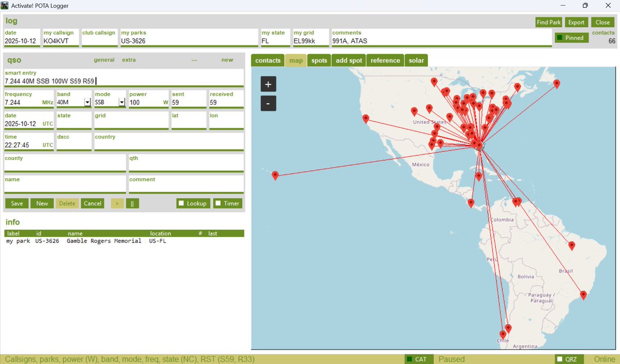This screenshot has height=364, width=620.
Task: Click the map marker in Central America
Action: click(471, 203)
